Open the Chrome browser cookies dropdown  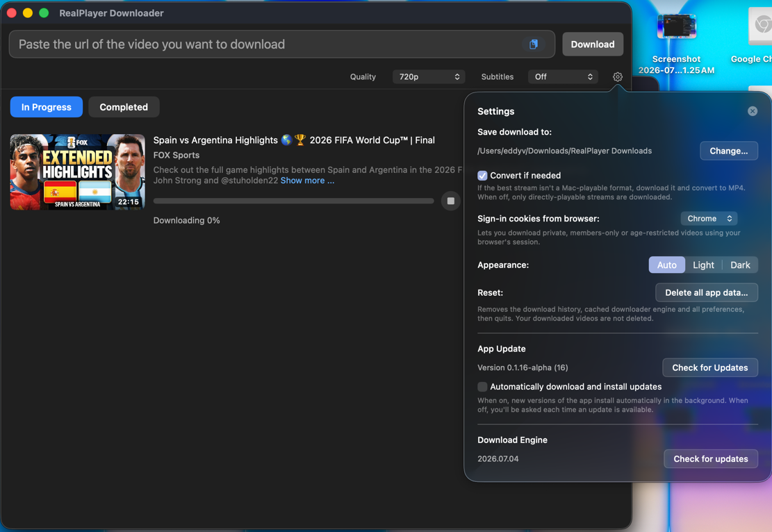click(x=709, y=219)
